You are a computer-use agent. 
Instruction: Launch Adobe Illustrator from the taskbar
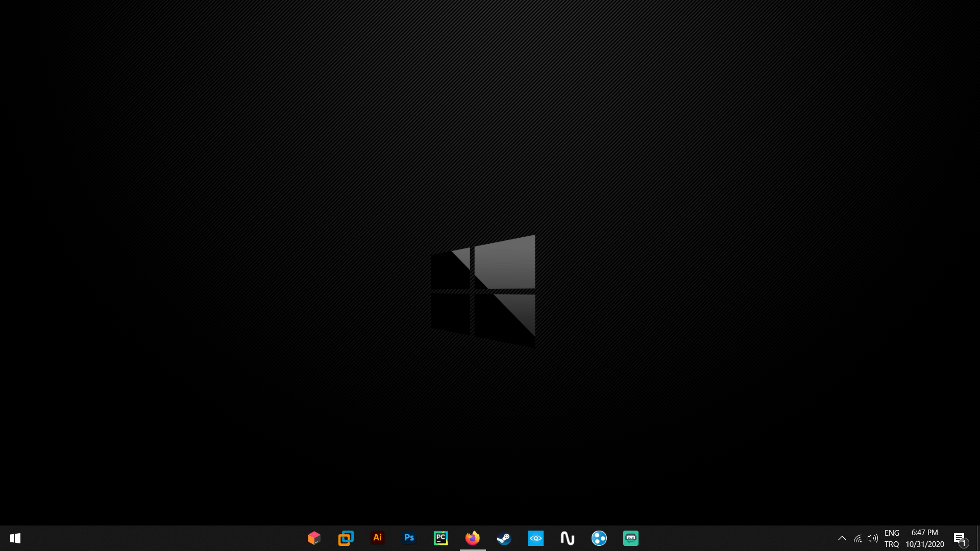[x=378, y=538]
